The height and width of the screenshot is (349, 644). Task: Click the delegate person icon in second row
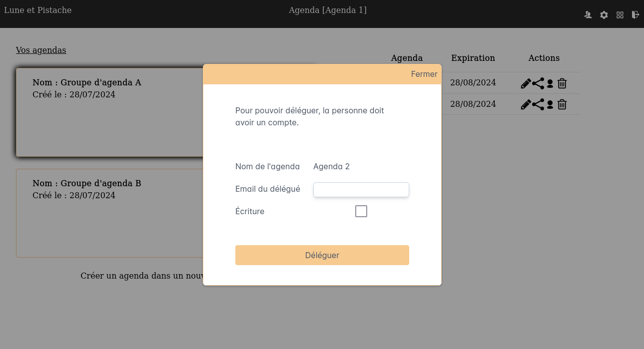click(550, 104)
